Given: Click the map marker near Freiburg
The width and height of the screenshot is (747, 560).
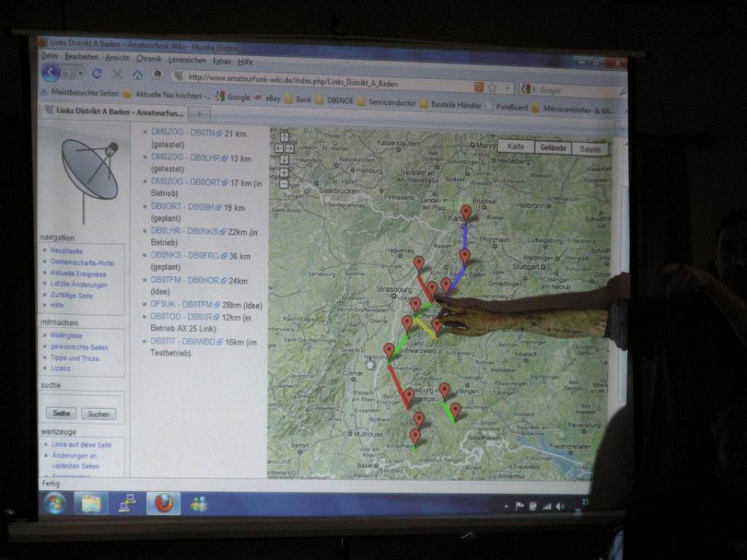Looking at the screenshot, I should coord(409,397).
